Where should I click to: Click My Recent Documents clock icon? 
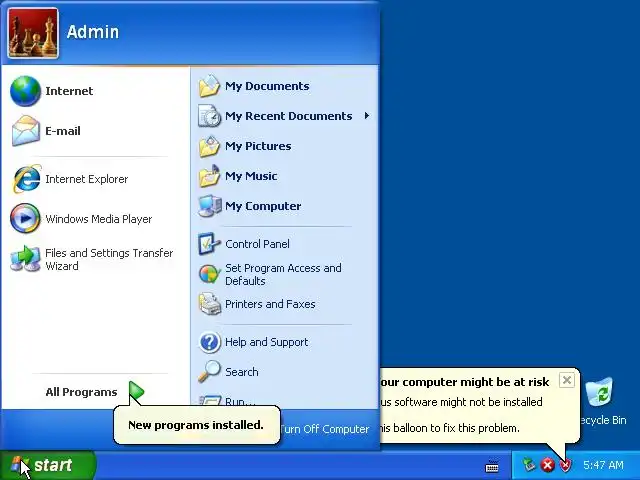pyautogui.click(x=209, y=116)
